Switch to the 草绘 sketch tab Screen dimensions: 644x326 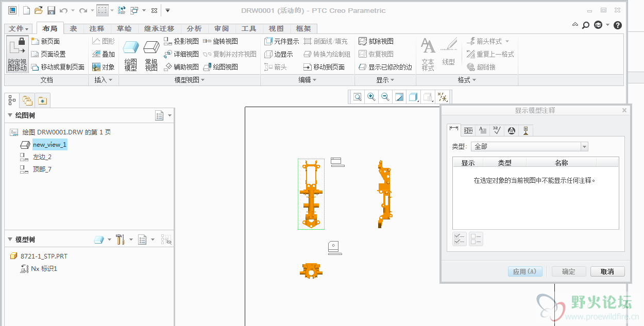coord(124,29)
